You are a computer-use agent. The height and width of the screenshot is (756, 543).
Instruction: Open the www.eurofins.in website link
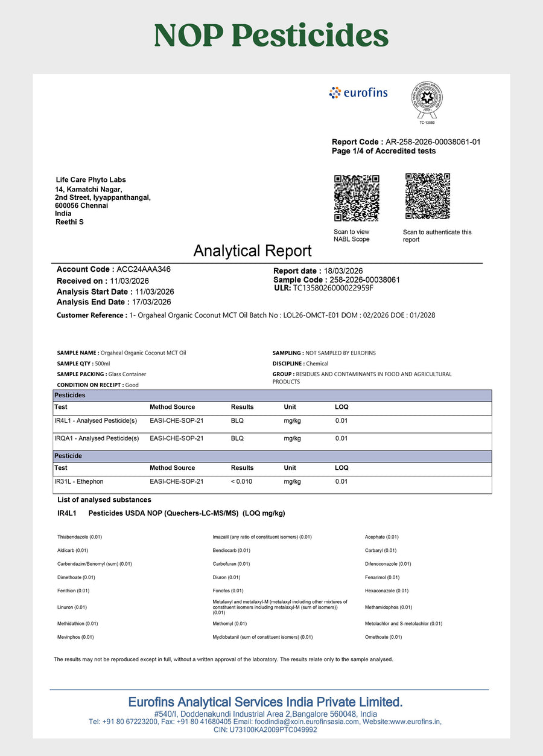(416, 722)
